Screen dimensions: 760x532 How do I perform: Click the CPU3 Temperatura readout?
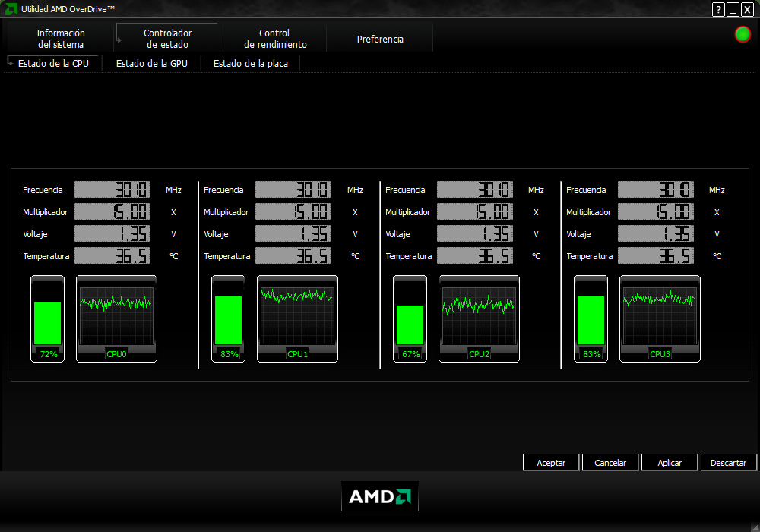click(x=656, y=256)
